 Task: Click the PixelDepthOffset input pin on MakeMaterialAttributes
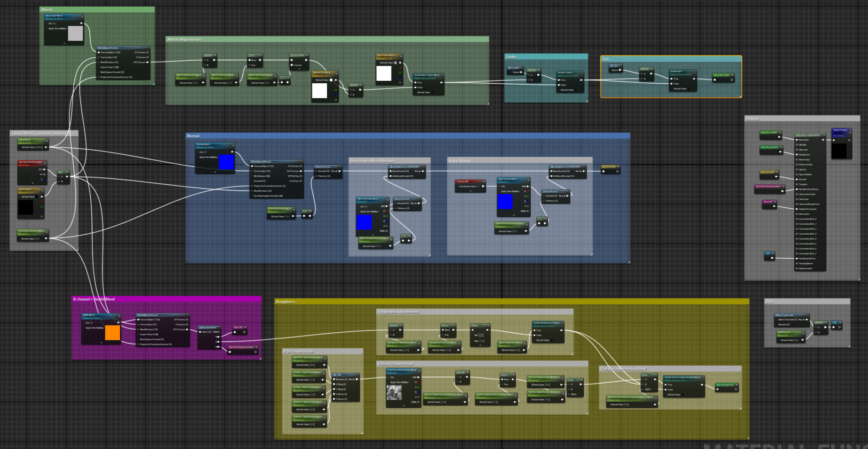797,259
